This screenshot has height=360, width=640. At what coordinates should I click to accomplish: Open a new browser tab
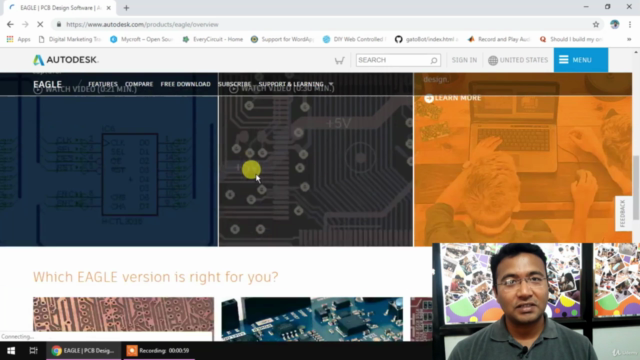click(x=126, y=8)
